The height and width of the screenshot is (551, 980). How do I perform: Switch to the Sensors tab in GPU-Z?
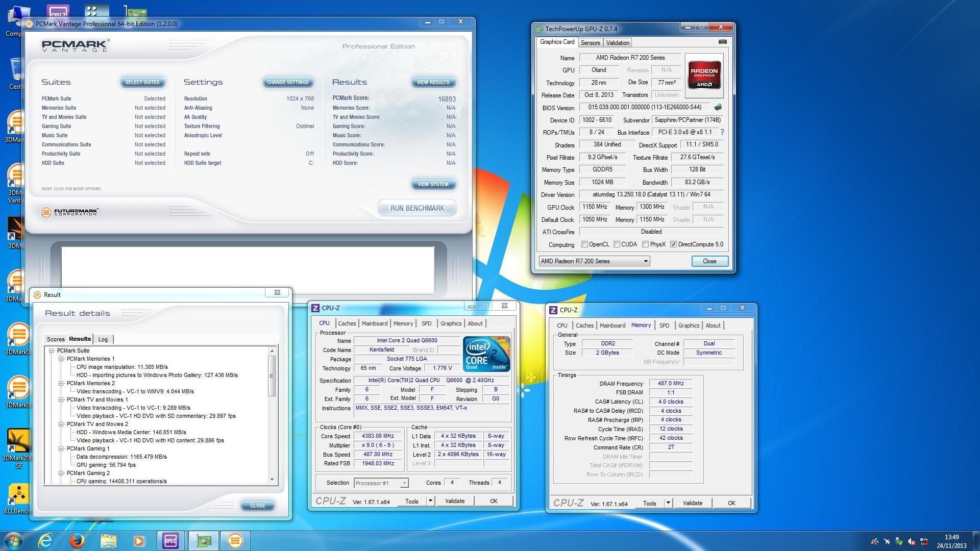click(590, 43)
